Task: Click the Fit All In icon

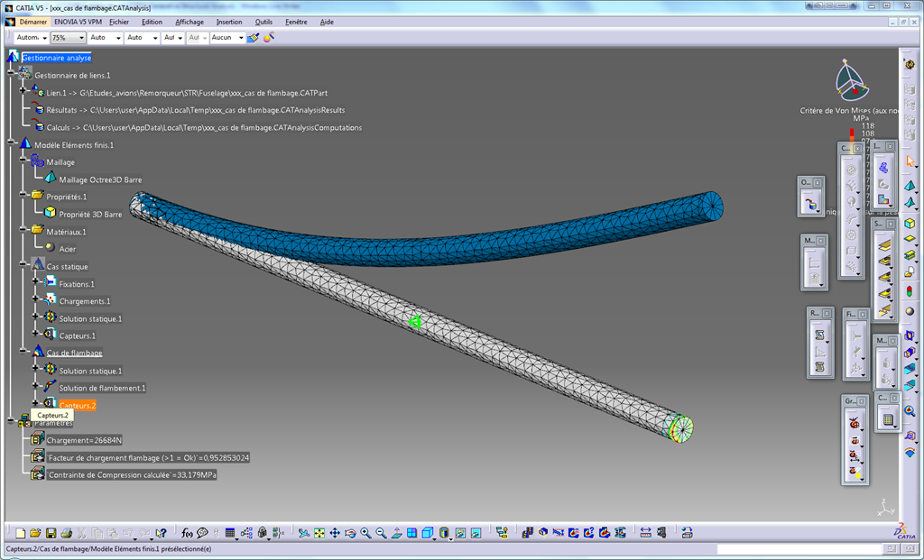Action: click(x=319, y=533)
